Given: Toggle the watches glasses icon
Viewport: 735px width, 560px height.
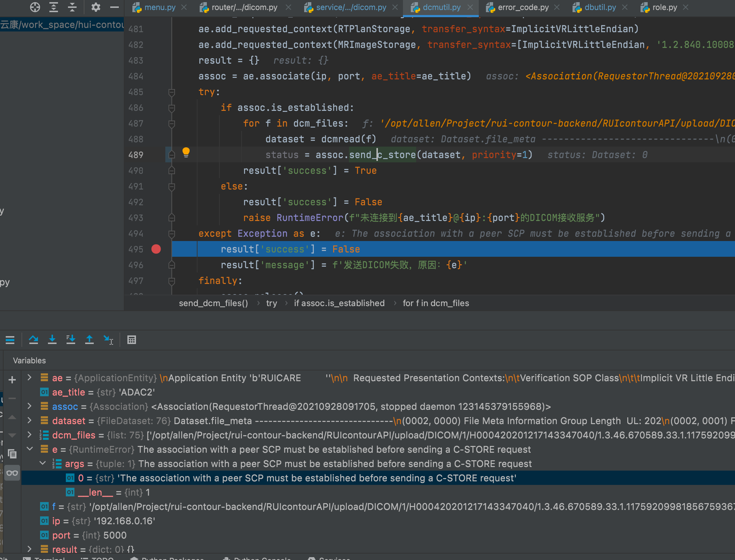Looking at the screenshot, I should tap(13, 473).
